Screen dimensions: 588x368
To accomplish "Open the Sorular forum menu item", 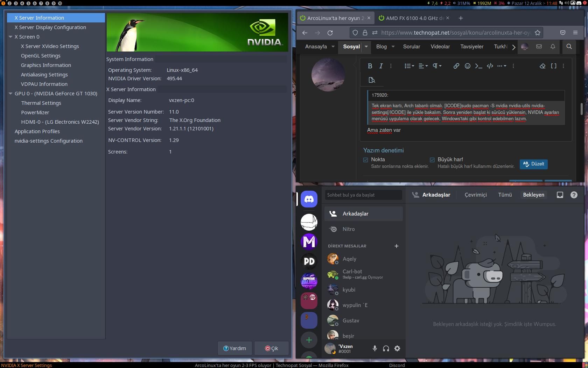I will click(412, 47).
